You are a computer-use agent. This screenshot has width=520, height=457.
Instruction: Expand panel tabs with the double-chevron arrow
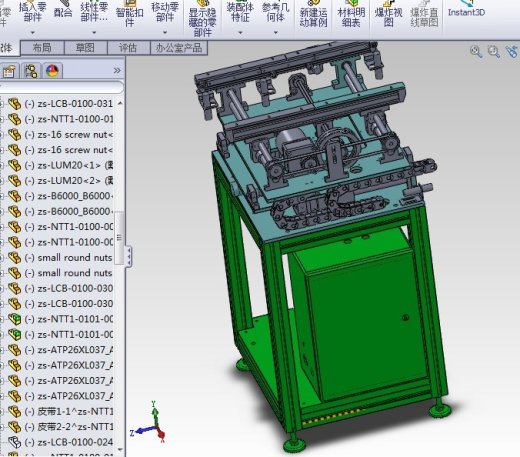[x=117, y=70]
